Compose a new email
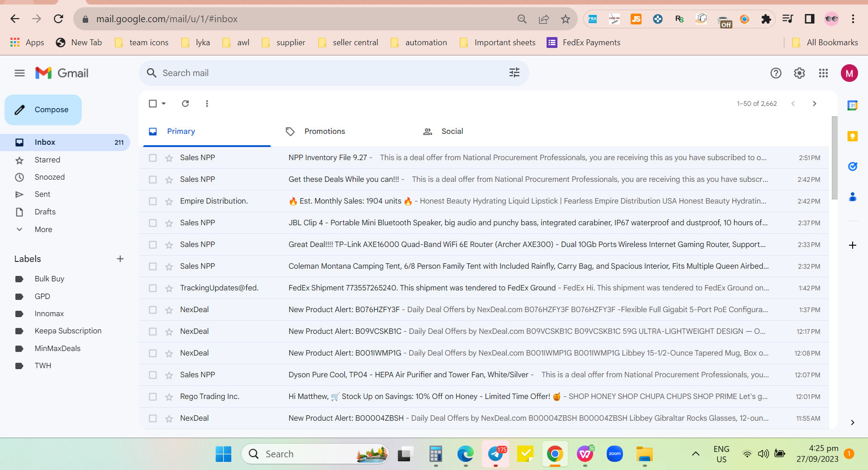Screen dimensions: 868x470 point(43,109)
